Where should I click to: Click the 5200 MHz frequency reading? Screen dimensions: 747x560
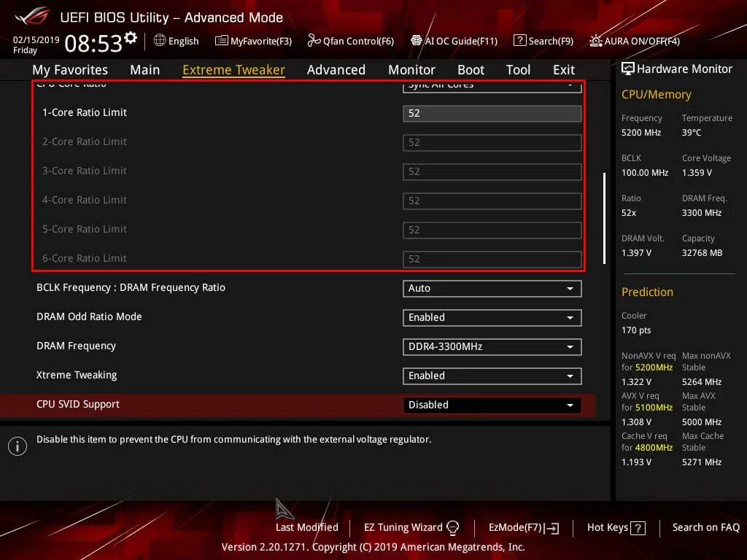(640, 133)
